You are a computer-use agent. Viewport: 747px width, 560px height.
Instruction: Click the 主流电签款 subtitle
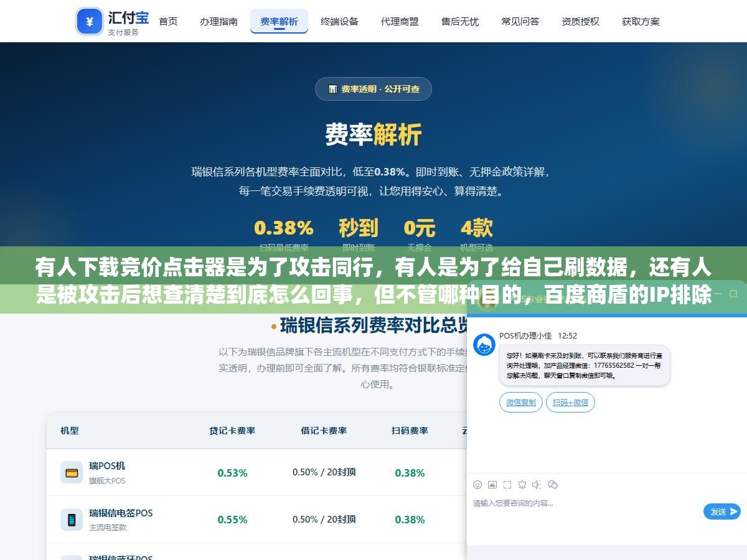(x=108, y=527)
